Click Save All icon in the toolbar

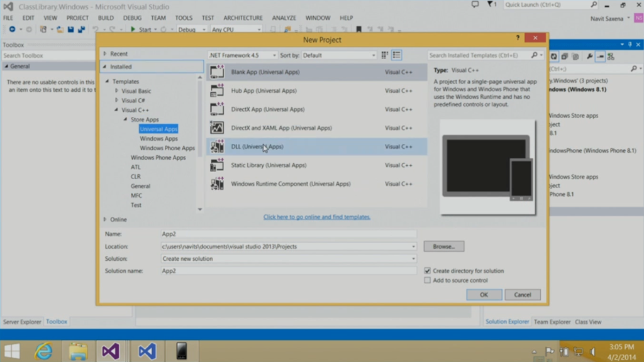(81, 29)
